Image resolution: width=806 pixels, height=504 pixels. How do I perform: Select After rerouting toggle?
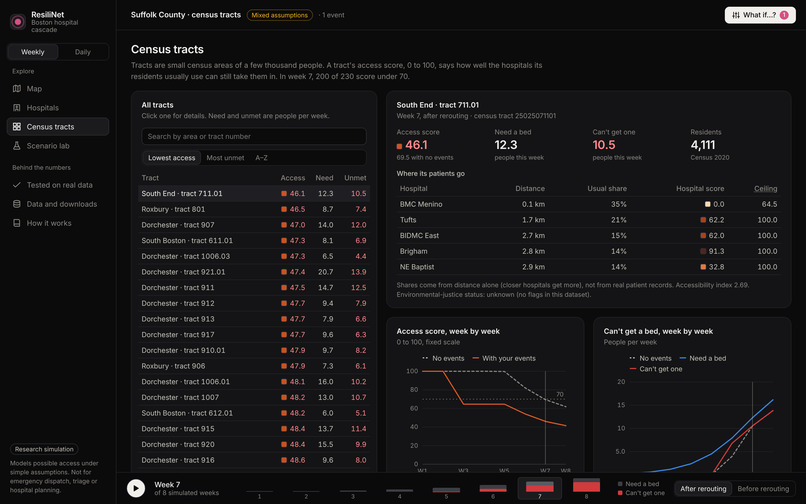point(703,489)
